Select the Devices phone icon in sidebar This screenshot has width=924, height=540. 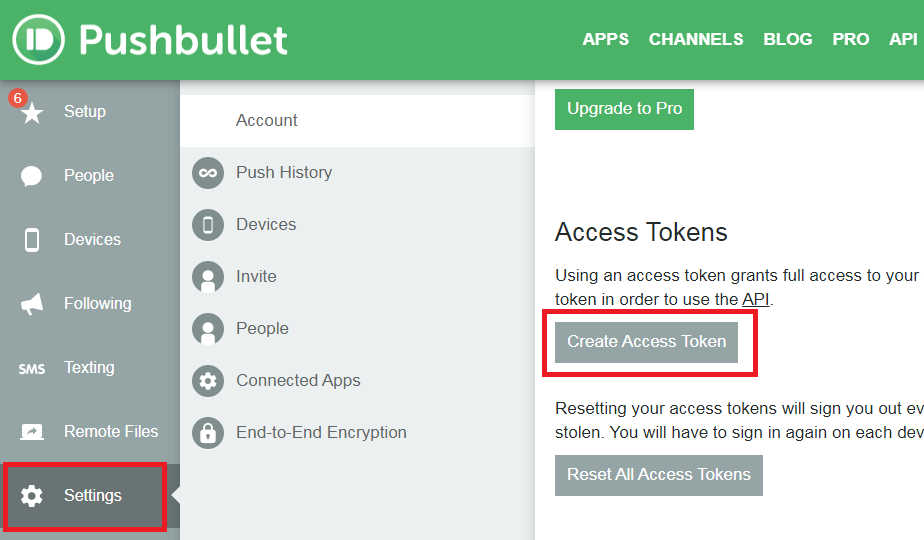click(x=32, y=240)
